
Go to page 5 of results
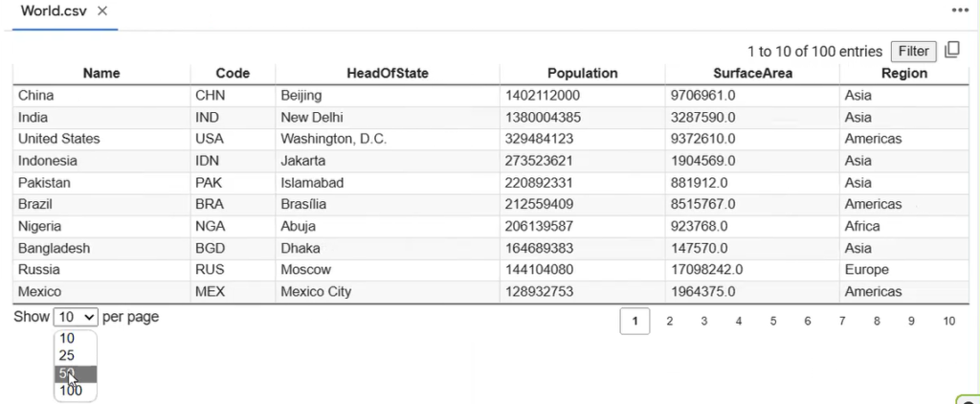click(773, 321)
